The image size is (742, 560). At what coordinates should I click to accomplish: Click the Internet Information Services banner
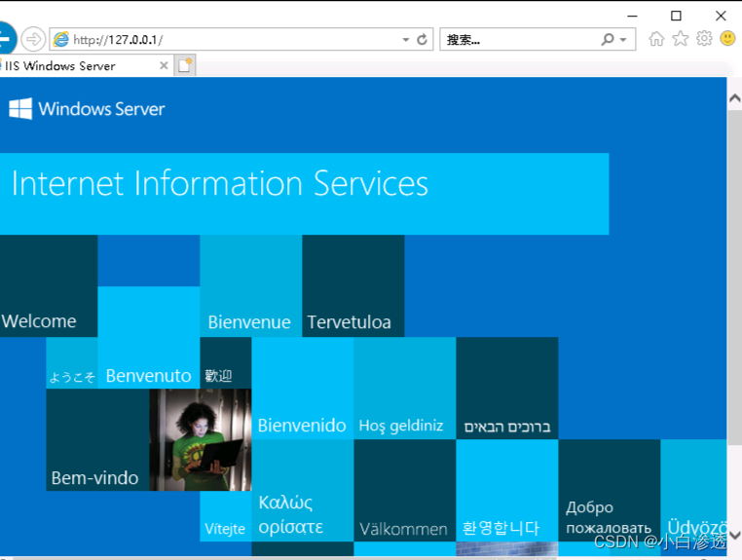coord(304,194)
